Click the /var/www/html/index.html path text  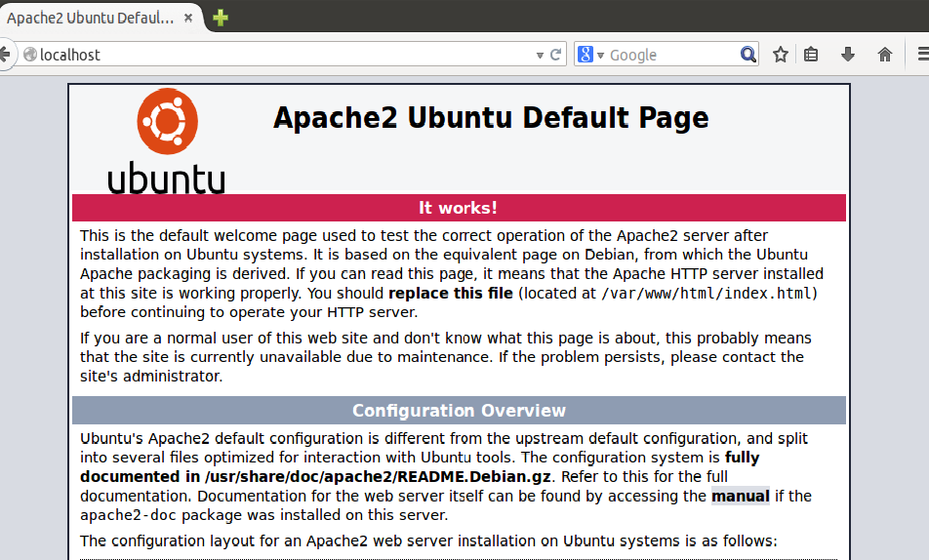coord(707,294)
